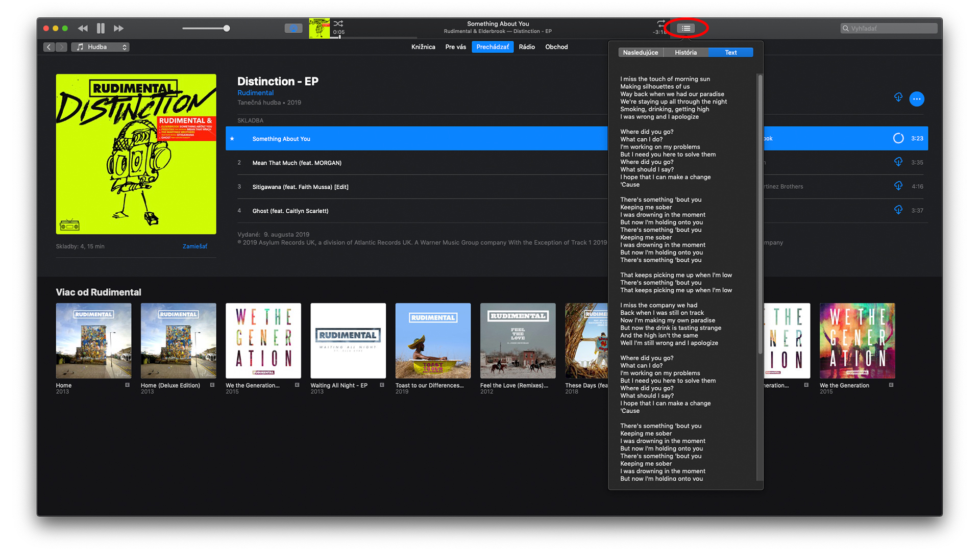Toggle shuffle icon in the now playing bar
The image size is (980, 551).
pyautogui.click(x=338, y=23)
